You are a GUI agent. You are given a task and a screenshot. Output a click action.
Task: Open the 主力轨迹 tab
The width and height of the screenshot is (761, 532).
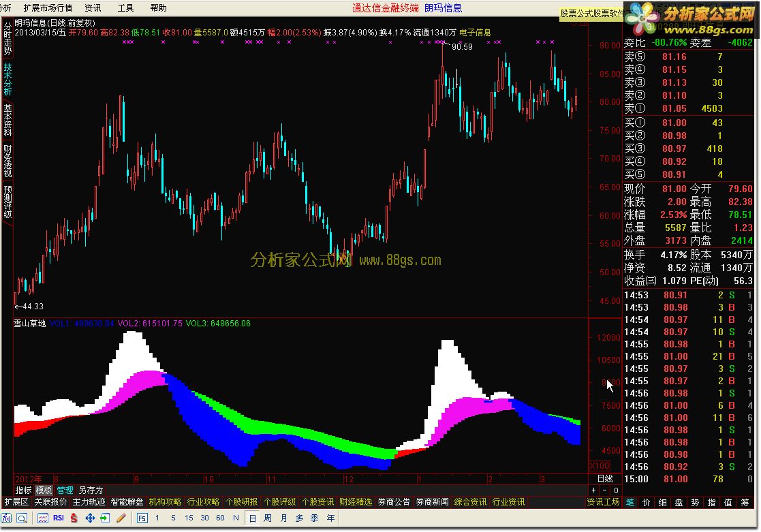(89, 502)
